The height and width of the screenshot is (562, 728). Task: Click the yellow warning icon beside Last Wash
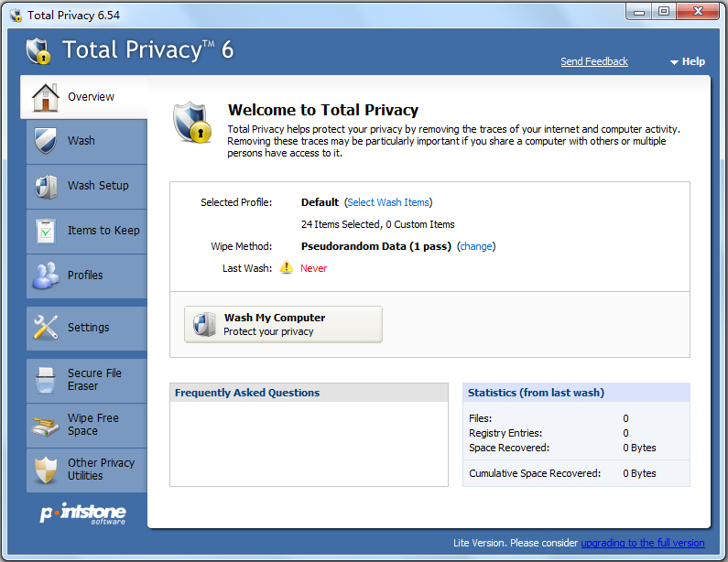(x=287, y=267)
